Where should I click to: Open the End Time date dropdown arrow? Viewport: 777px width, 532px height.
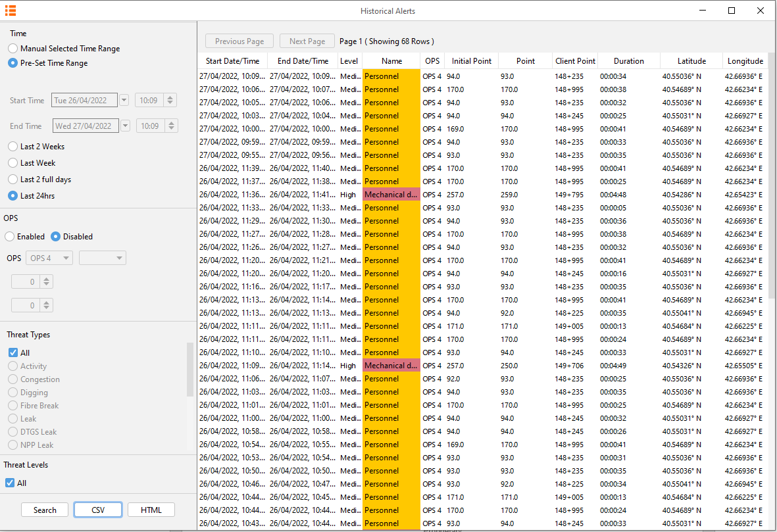pos(125,126)
